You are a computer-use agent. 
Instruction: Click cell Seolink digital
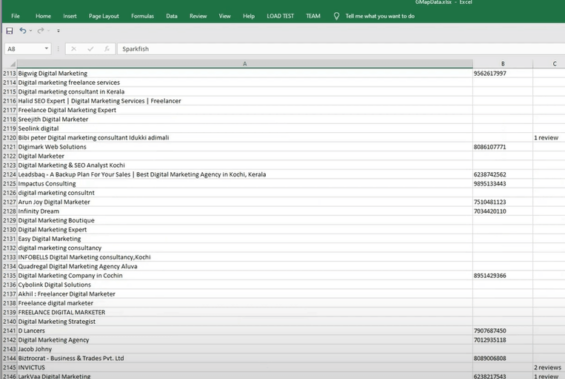245,128
